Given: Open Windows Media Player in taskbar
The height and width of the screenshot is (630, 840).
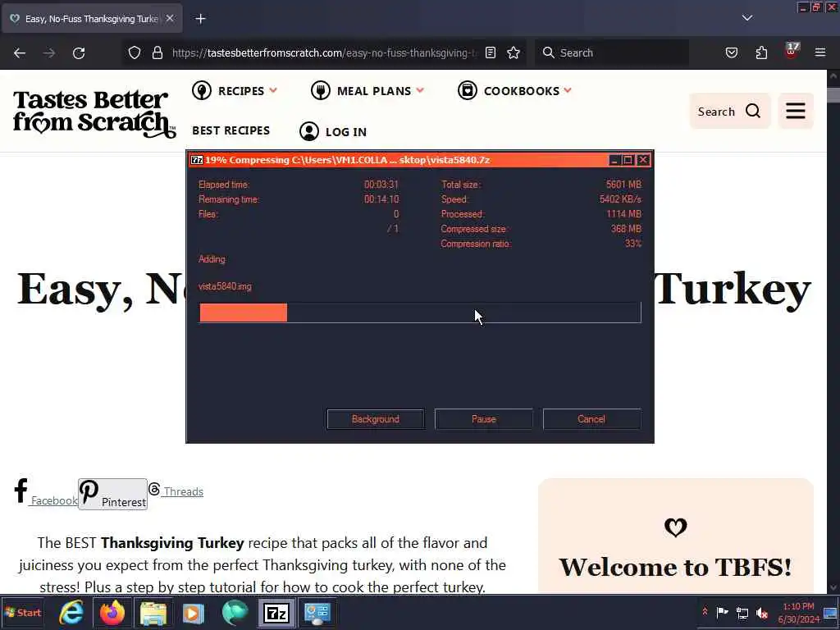Looking at the screenshot, I should (194, 613).
